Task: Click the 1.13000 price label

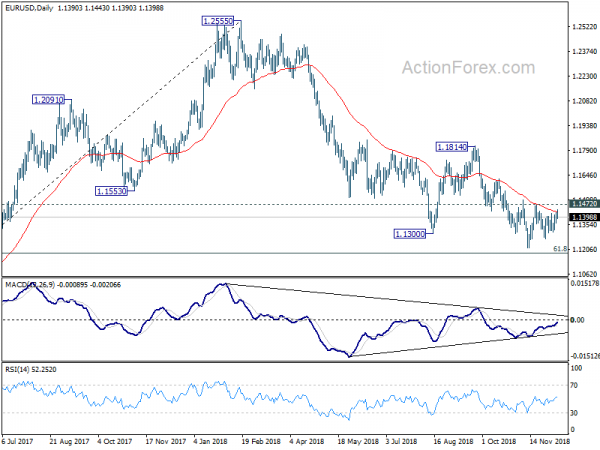Action: click(x=409, y=233)
